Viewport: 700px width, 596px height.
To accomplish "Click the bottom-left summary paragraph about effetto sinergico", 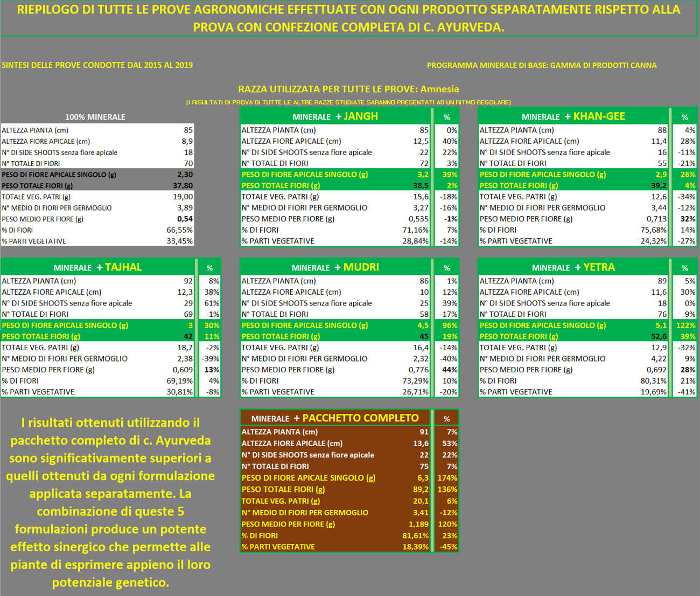I will [x=110, y=502].
